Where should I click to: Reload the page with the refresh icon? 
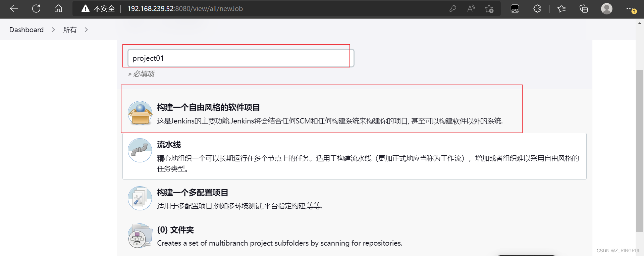(x=36, y=9)
